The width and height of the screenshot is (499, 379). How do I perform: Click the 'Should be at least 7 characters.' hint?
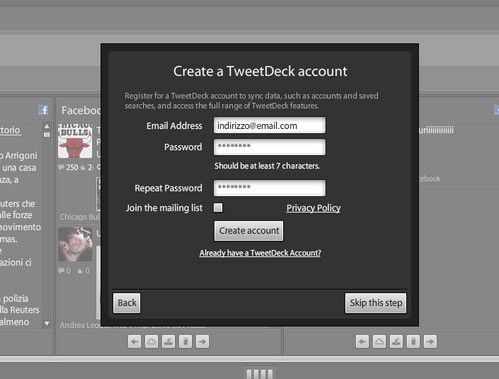tap(267, 166)
